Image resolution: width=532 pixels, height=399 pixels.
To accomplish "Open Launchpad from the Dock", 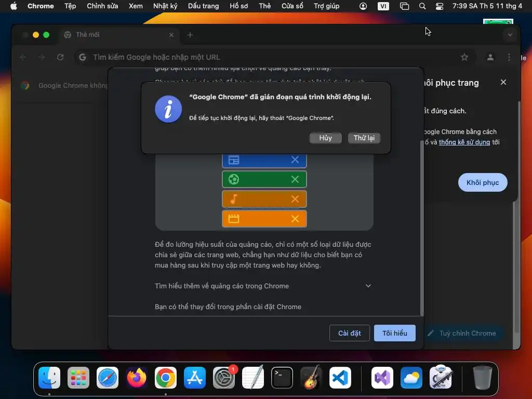I will coord(78,378).
